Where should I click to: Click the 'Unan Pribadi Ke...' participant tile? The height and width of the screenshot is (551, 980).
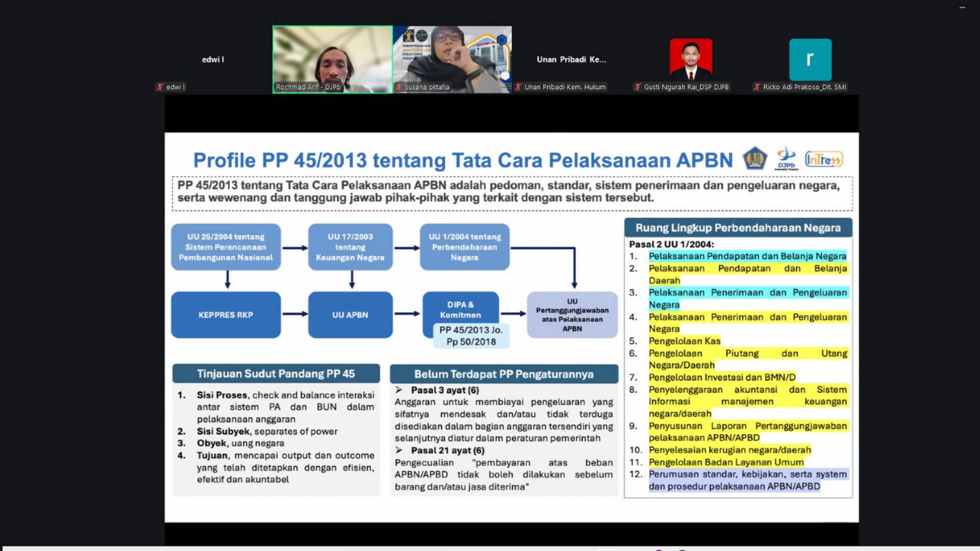pyautogui.click(x=571, y=60)
